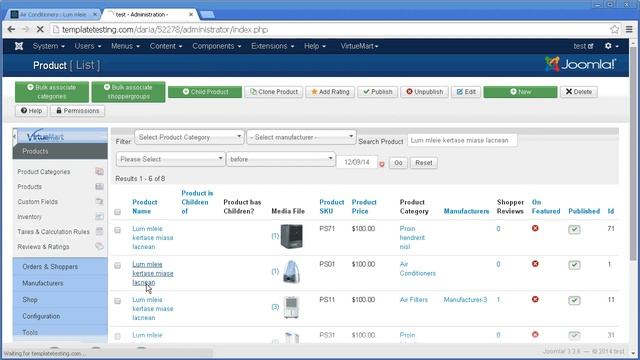Go back in the browser
This screenshot has width=640, height=360.
point(11,29)
